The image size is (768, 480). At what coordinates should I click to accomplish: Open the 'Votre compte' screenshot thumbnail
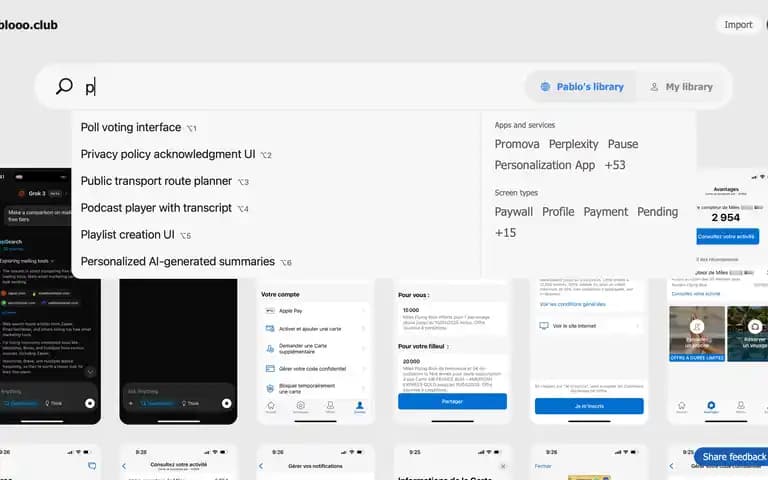point(315,350)
